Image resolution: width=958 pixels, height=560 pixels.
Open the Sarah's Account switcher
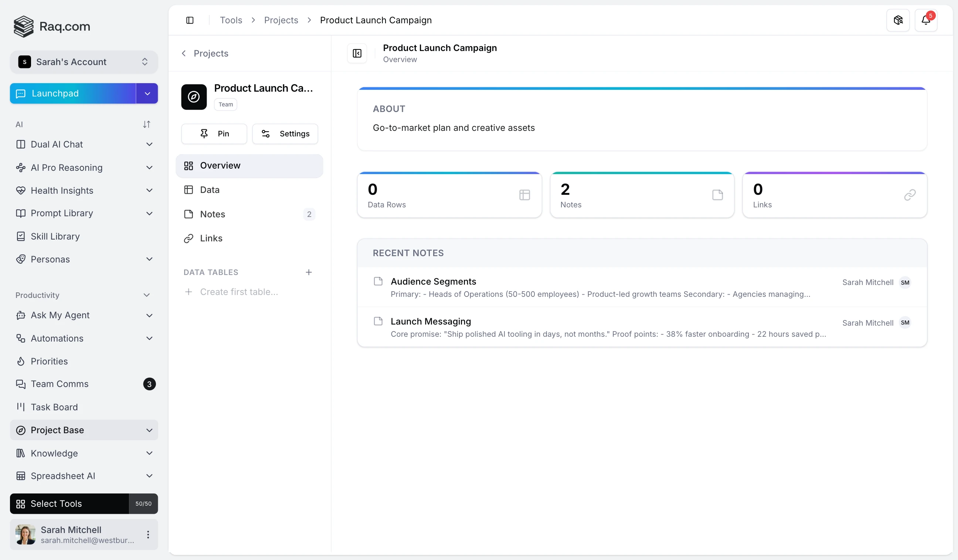coord(84,62)
